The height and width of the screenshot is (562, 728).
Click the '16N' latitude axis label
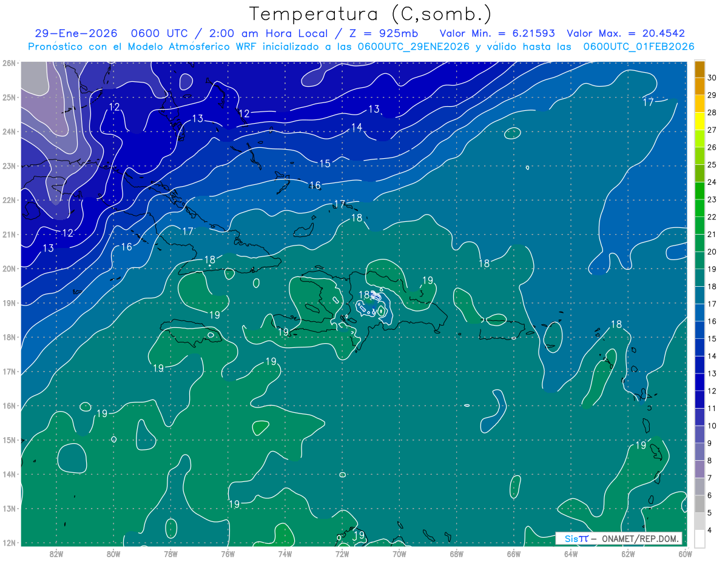(x=8, y=406)
